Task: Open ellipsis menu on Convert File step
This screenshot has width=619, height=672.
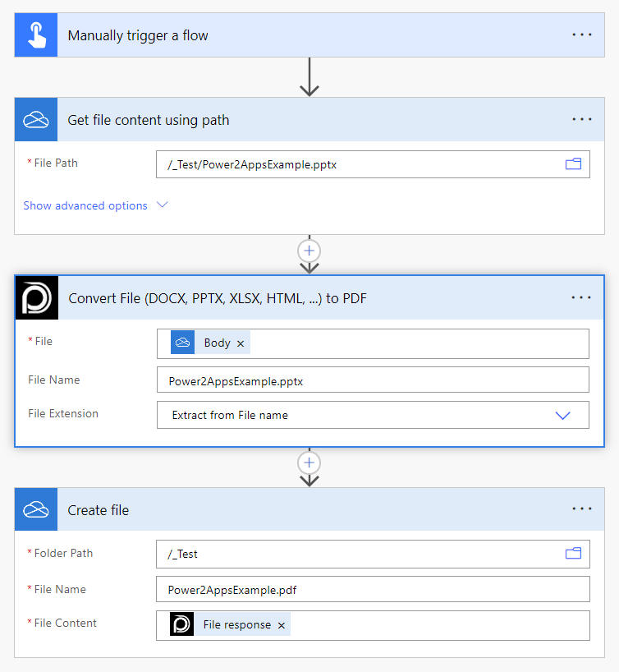Action: point(581,297)
